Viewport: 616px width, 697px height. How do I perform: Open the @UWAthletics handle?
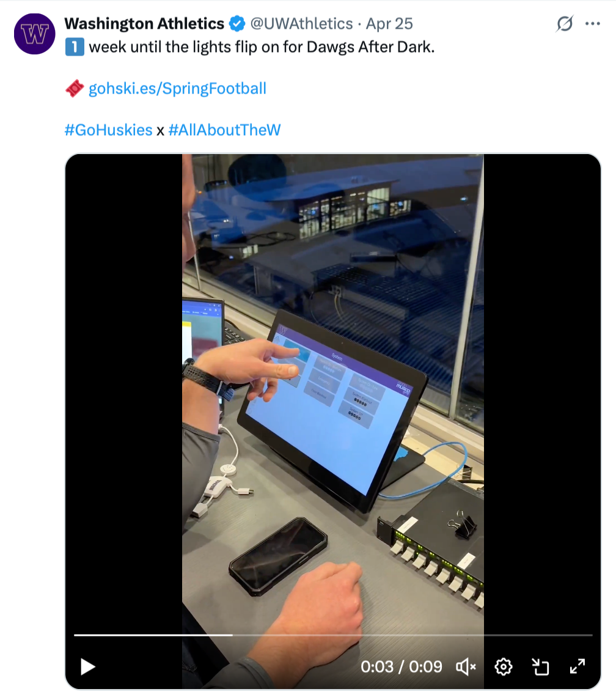302,24
